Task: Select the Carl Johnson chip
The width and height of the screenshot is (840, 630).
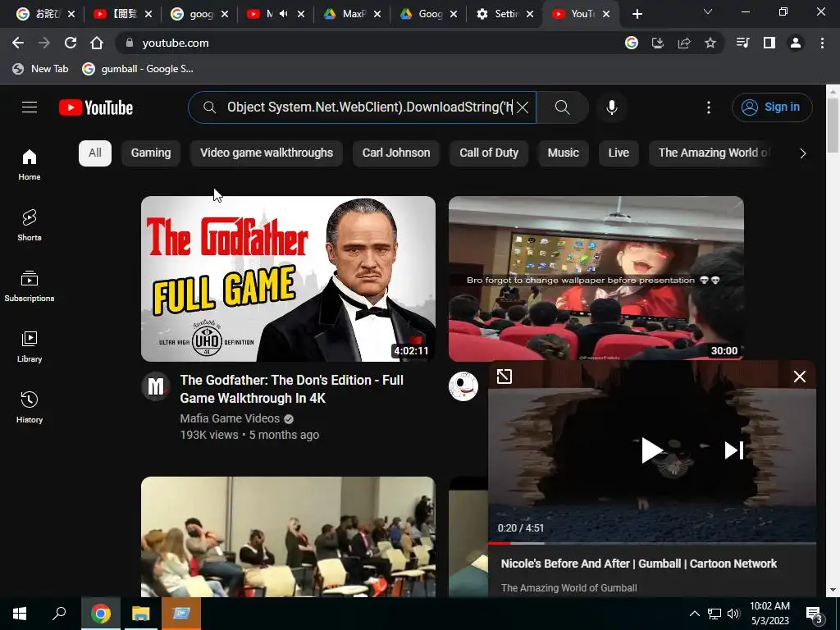Action: [x=396, y=153]
